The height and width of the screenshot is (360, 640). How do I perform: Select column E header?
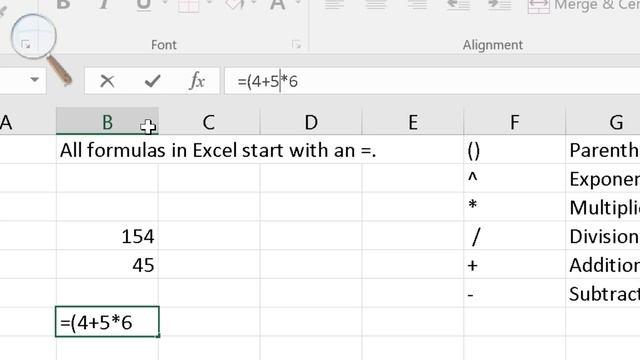[413, 122]
